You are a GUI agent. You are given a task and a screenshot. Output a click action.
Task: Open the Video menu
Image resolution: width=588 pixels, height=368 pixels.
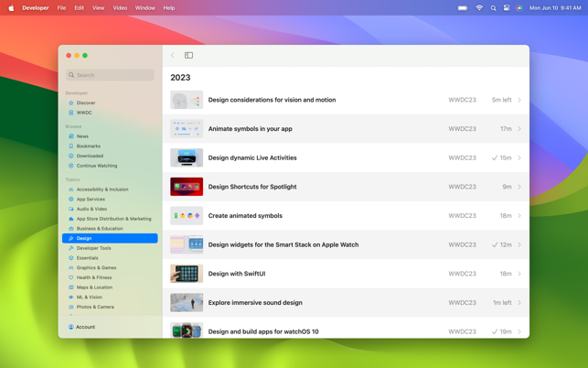(120, 8)
